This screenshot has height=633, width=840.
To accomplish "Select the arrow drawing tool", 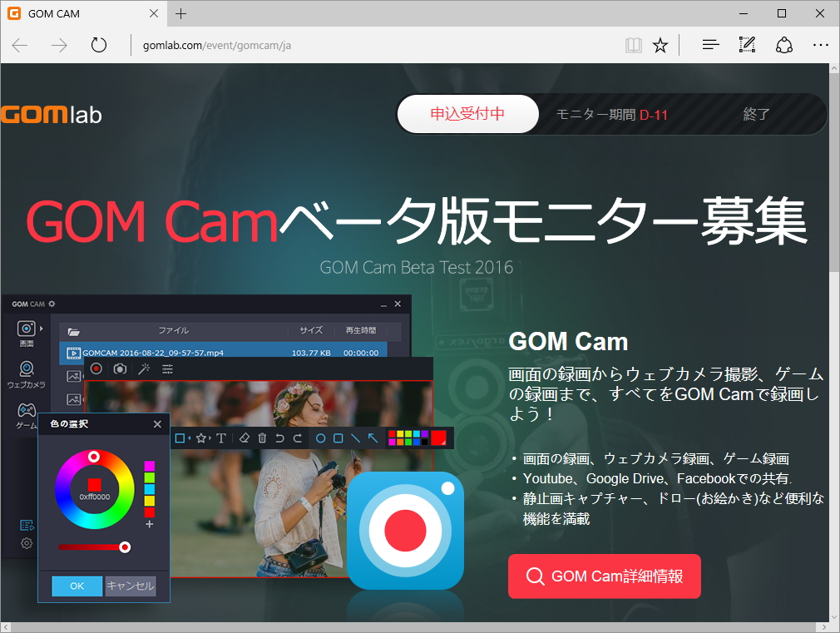I will click(x=373, y=438).
